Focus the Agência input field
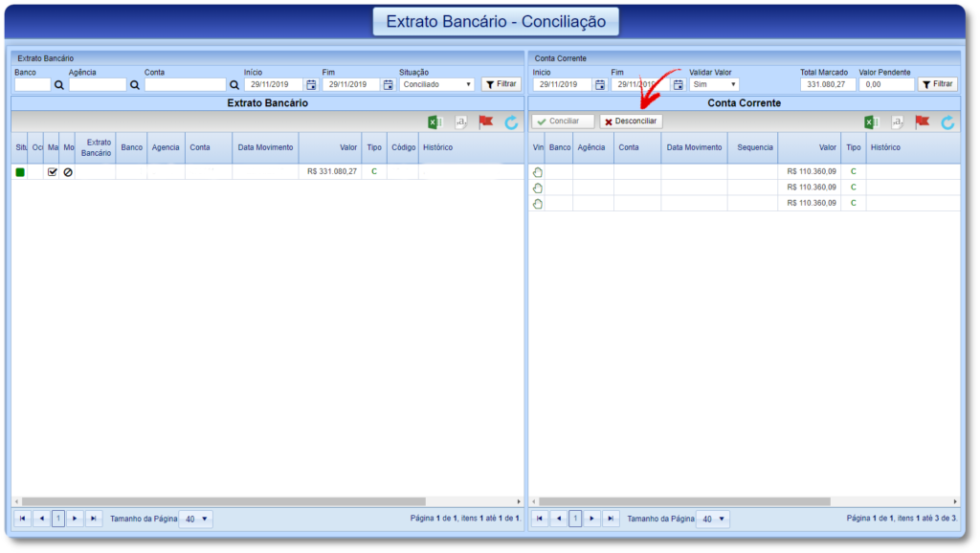 coord(98,84)
